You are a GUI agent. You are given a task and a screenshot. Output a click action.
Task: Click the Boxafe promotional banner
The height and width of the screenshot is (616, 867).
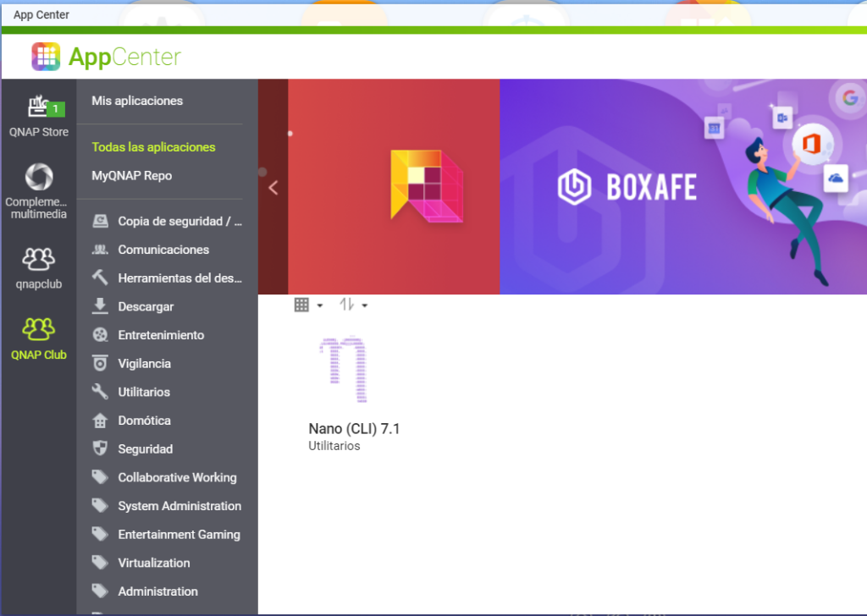click(682, 187)
